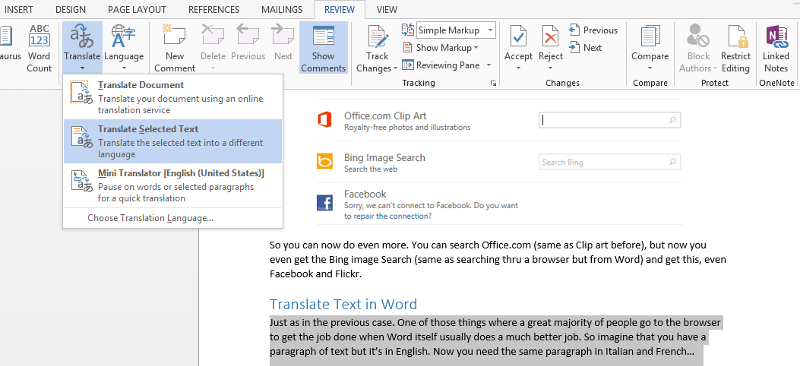800x366 pixels.
Task: Select Mini Translator menu item
Action: 172,185
